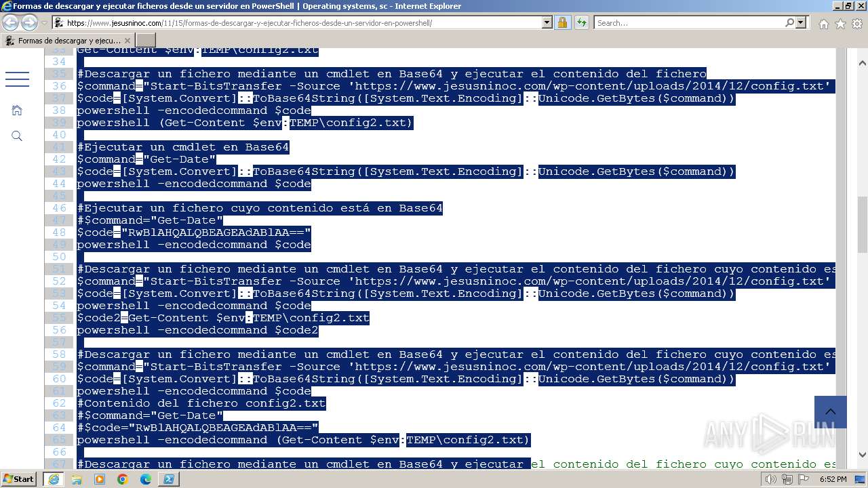Viewport: 868px width, 488px height.
Task: Click '#Ejecutar un cmdlet en Base64' comment
Action: 183,147
